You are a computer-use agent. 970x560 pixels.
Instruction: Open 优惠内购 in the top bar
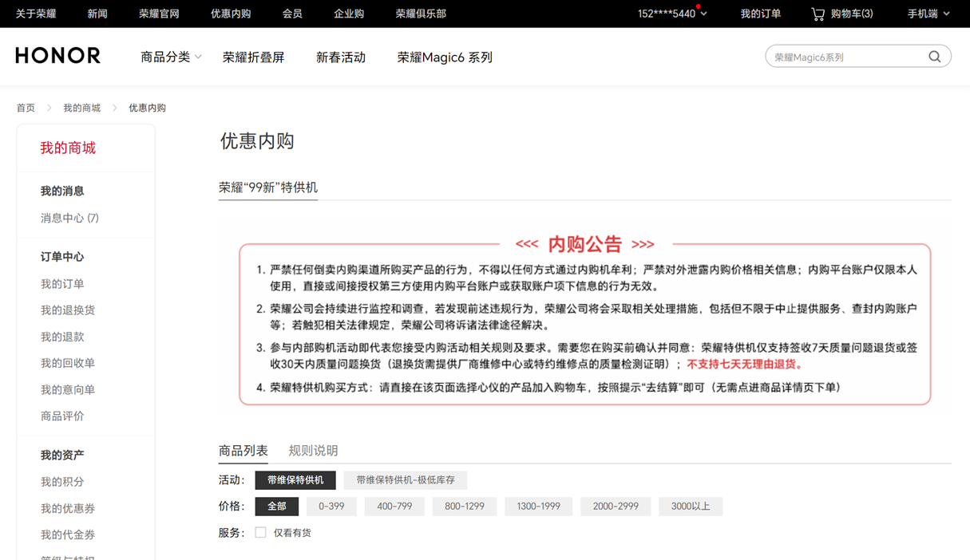[231, 14]
